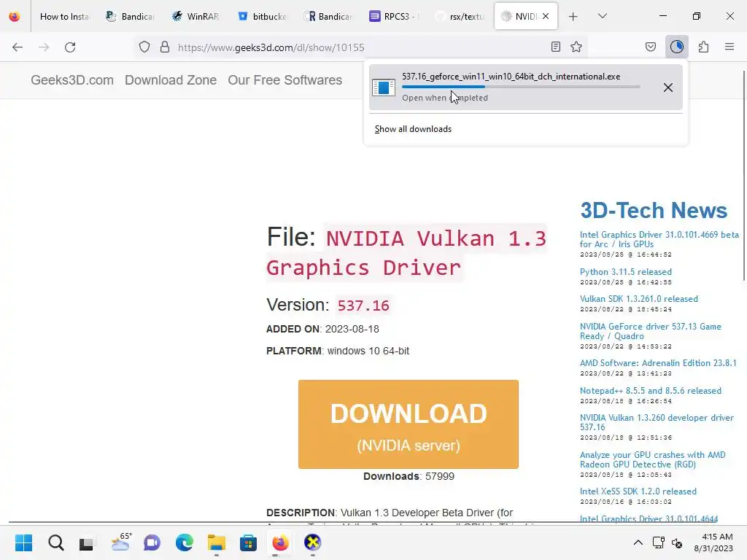Open Task View on the taskbar
The image size is (747, 560).
click(87, 542)
